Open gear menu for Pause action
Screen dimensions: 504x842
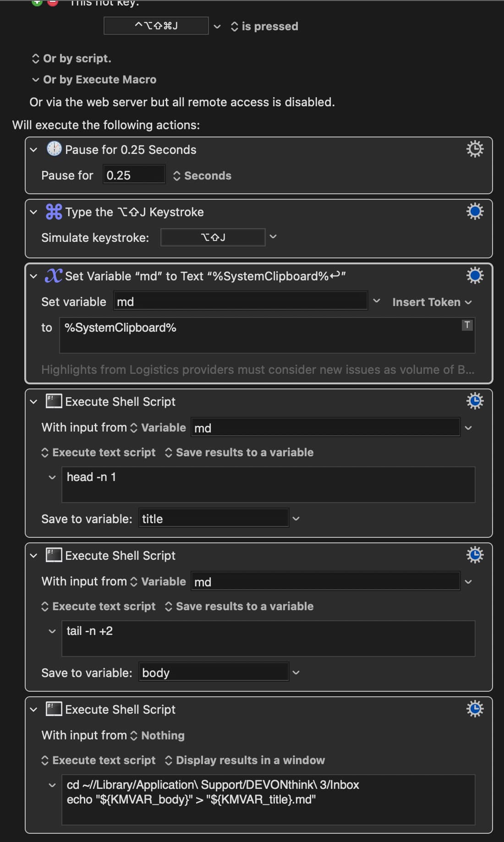(475, 149)
